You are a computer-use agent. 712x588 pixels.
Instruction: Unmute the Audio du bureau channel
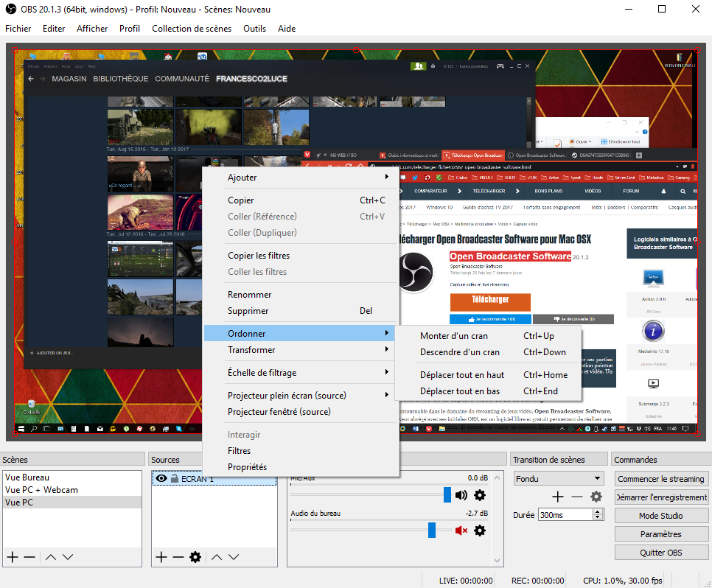pos(462,531)
